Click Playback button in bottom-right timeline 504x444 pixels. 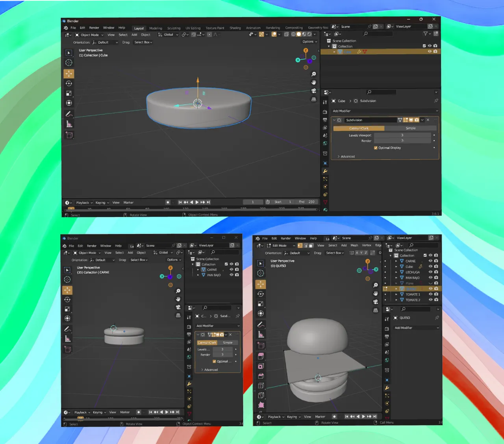tap(276, 416)
